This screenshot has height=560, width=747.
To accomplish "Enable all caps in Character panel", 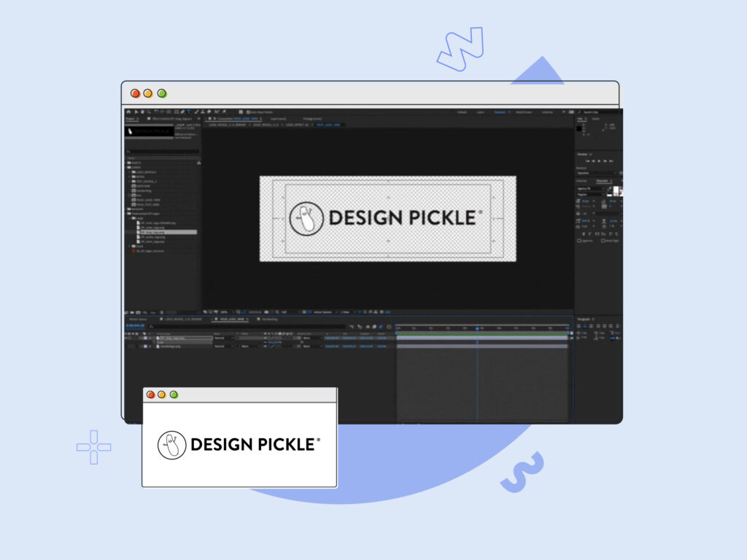I will (x=597, y=234).
